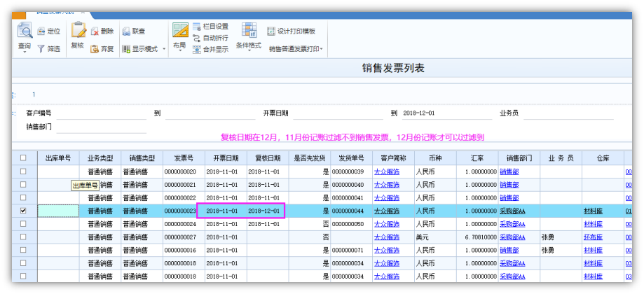The width and height of the screenshot is (644, 294).
Task: Click 设计打印模板 print template icon
Action: [x=271, y=31]
